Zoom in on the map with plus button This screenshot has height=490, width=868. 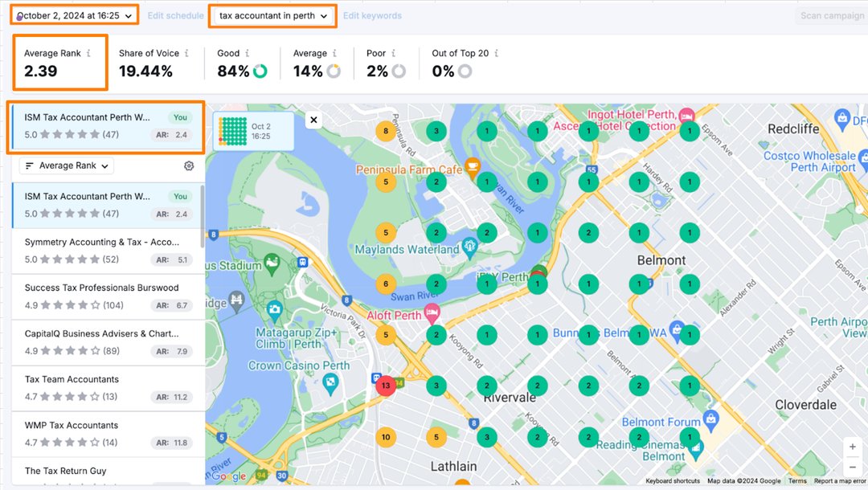[x=853, y=447]
